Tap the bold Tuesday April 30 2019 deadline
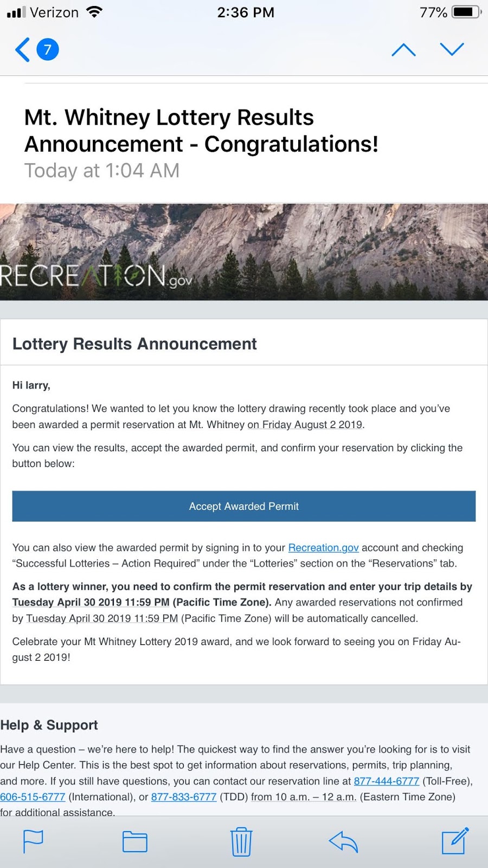Screen dimensions: 488x868 91,603
